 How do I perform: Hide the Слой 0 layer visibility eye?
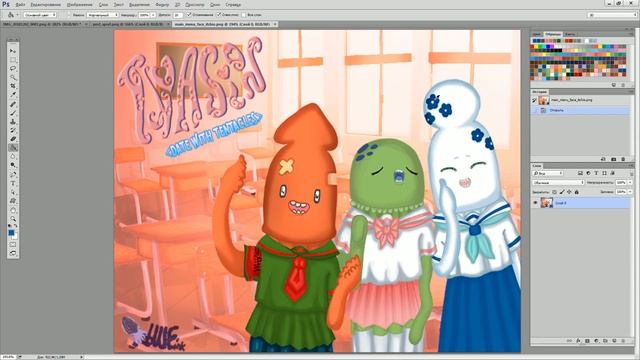tap(535, 202)
